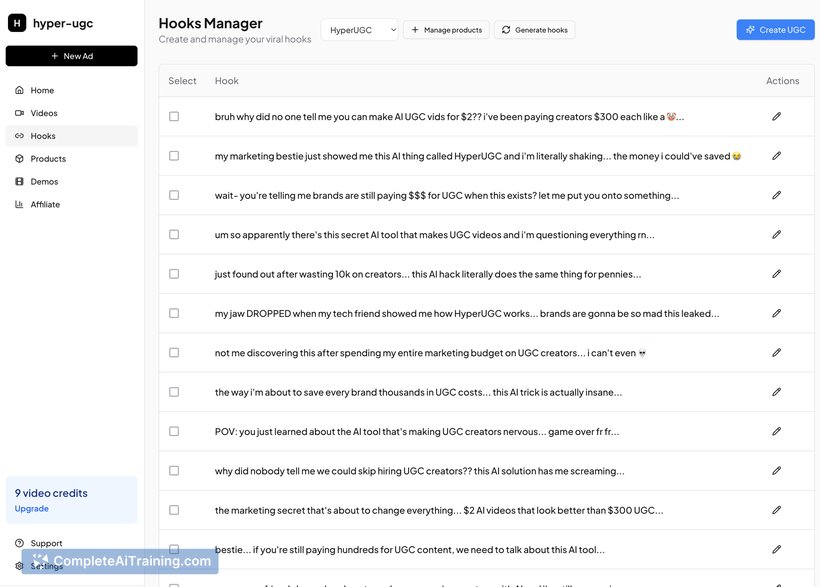Select the 'my marketing bestie' hook checkbox
Image resolution: width=820 pixels, height=587 pixels.
(x=174, y=155)
